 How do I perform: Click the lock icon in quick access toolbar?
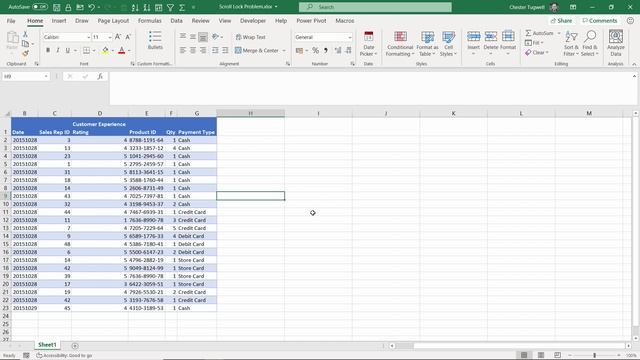coord(68,7)
